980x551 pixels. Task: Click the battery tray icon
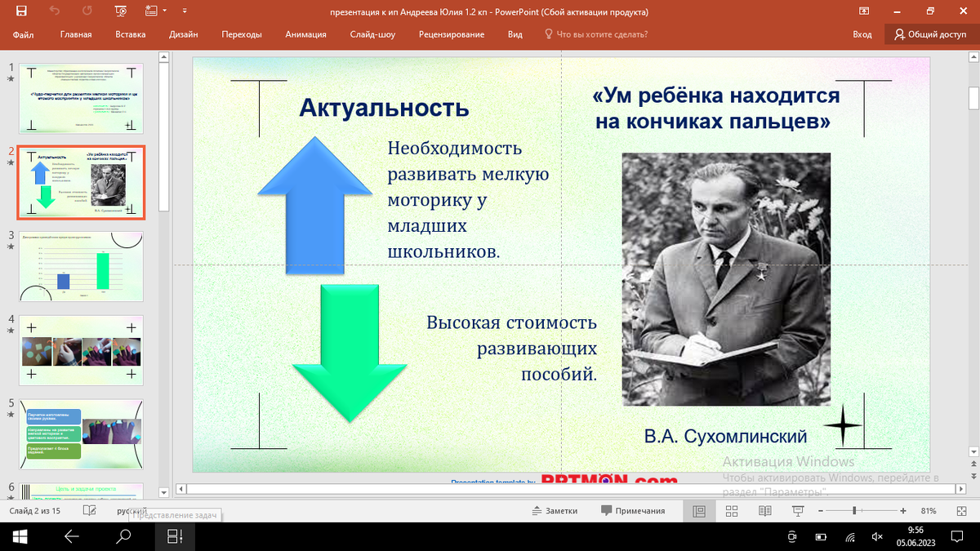point(821,536)
